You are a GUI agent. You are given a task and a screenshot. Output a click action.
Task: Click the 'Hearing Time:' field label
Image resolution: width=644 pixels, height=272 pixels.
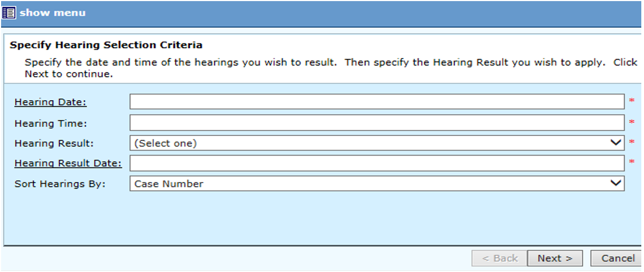pos(50,124)
